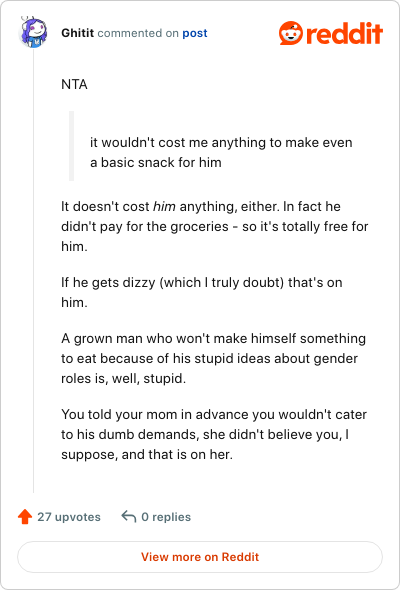Screen dimensions: 400x590
Task: Click the 'If he gets dizzy' paragraph
Action: coord(202,292)
